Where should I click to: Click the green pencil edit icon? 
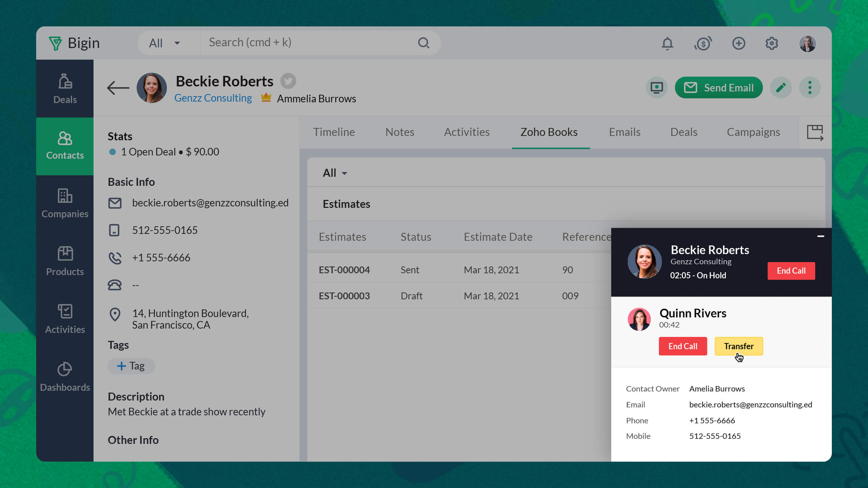781,87
